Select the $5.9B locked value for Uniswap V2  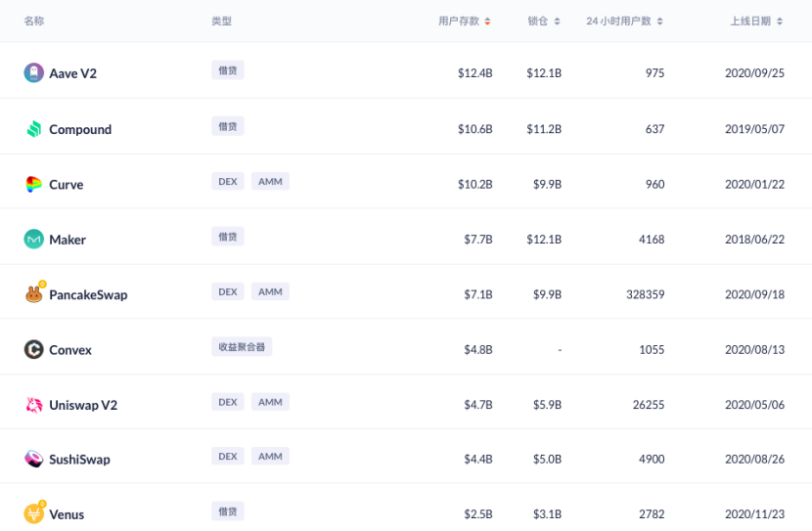[548, 405]
